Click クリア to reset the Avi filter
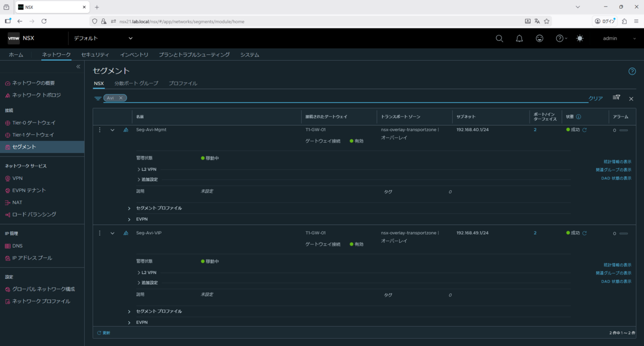 click(x=595, y=98)
